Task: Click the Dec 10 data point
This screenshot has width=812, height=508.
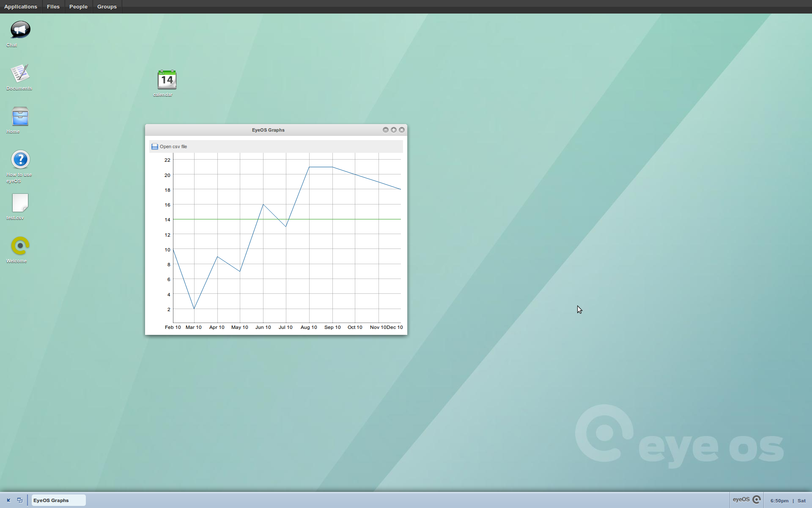Action: tap(401, 188)
